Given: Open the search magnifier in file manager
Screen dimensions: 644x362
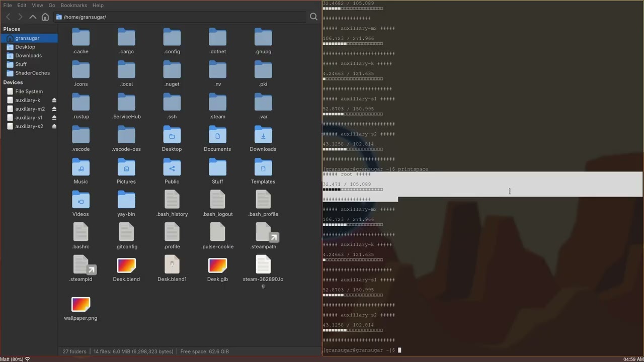Looking at the screenshot, I should click(x=313, y=17).
